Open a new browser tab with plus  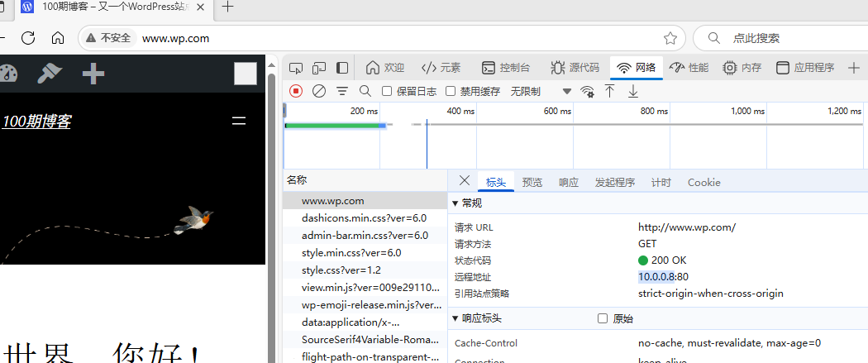227,7
